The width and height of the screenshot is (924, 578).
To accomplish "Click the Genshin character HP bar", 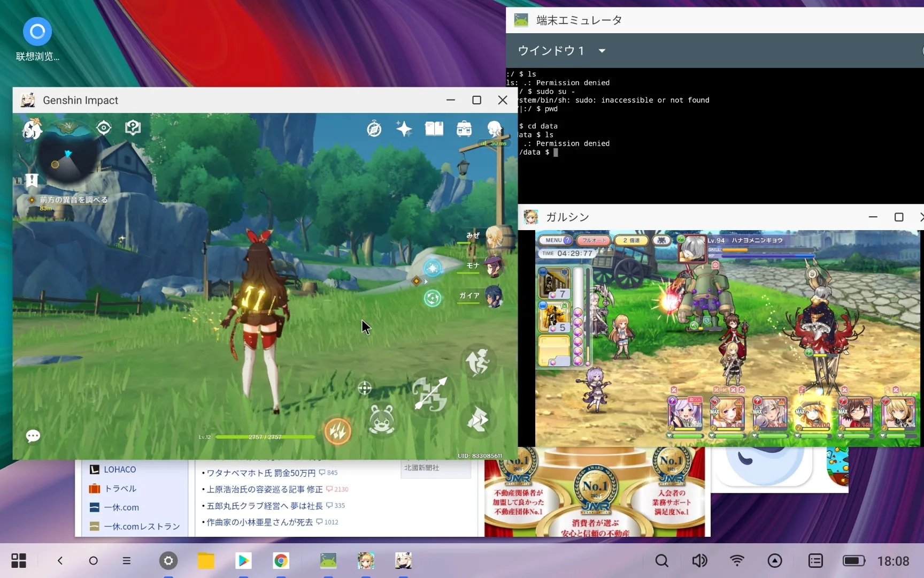I will (x=265, y=437).
